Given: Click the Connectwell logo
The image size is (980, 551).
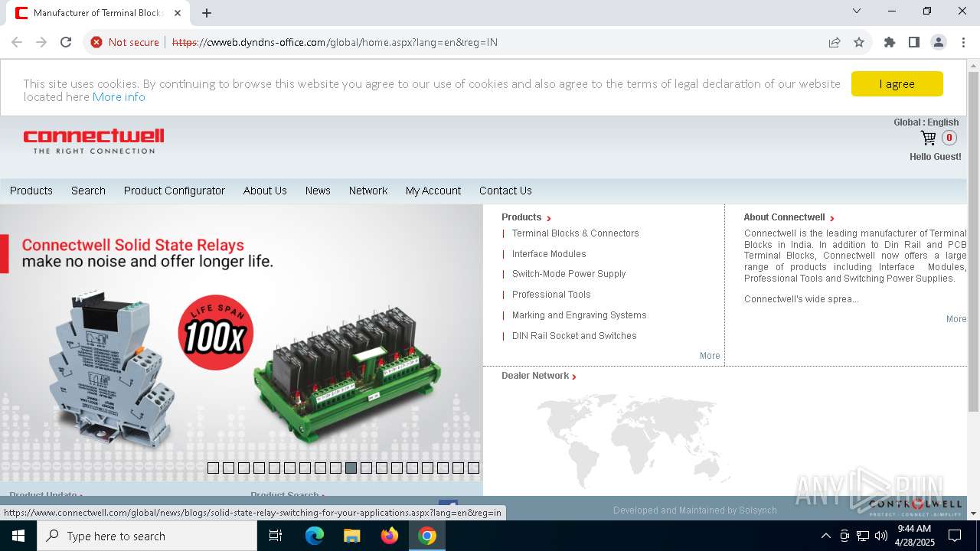Looking at the screenshot, I should tap(93, 141).
